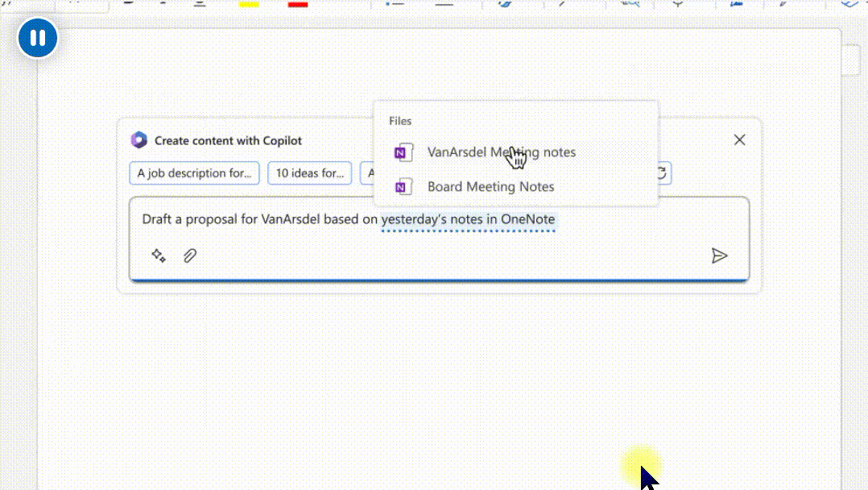Image resolution: width=868 pixels, height=490 pixels.
Task: Click into the Copilot prompt text field
Action: pos(440,239)
